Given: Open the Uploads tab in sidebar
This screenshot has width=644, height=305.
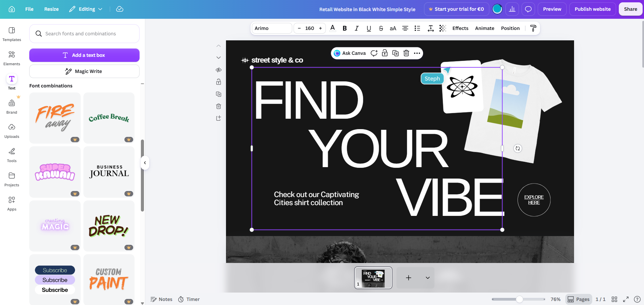Looking at the screenshot, I should click(12, 131).
